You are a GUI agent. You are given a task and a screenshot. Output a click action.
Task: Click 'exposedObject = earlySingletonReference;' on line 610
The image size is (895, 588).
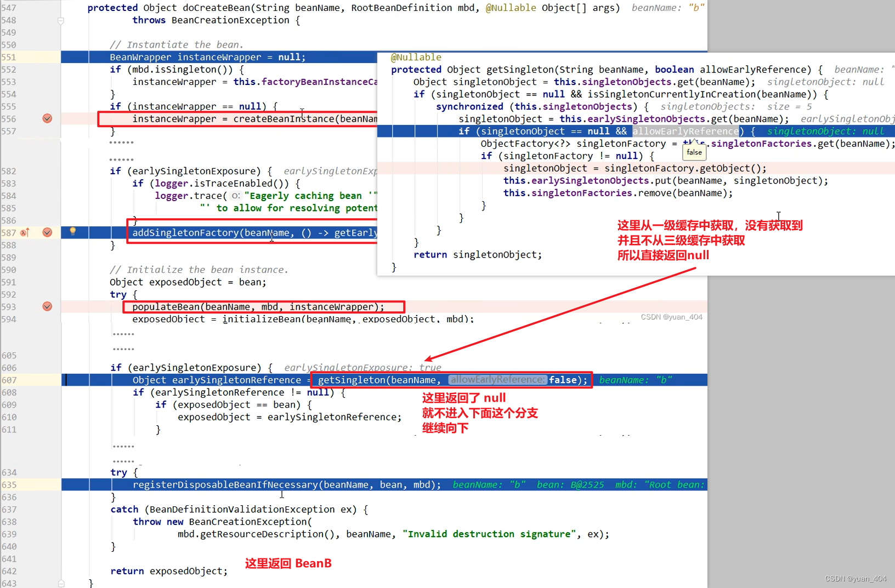tap(290, 417)
